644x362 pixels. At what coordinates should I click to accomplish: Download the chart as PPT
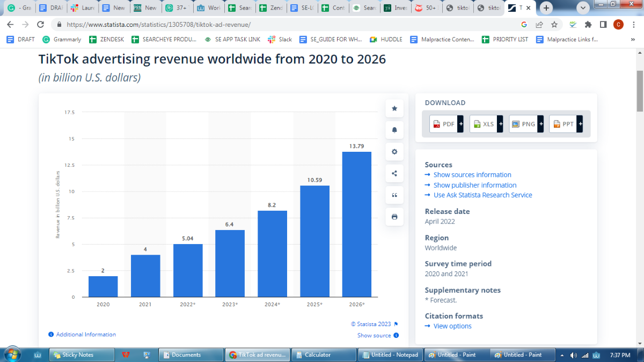pos(566,124)
